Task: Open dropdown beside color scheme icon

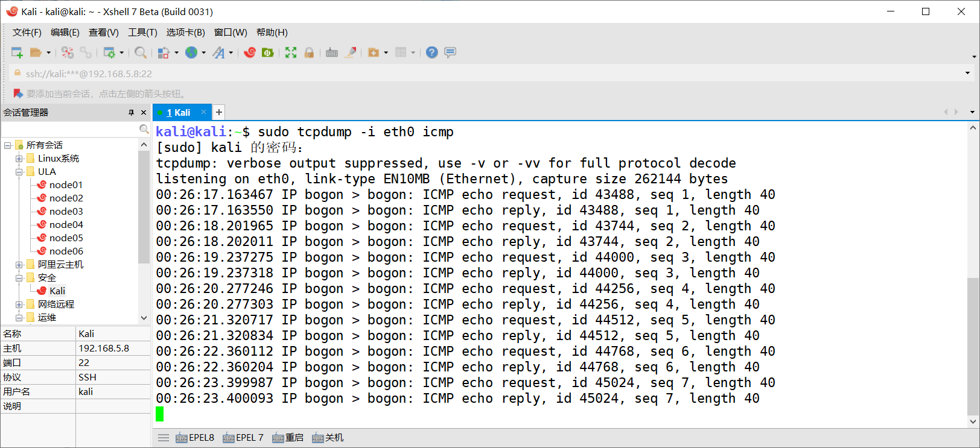Action: [176, 52]
